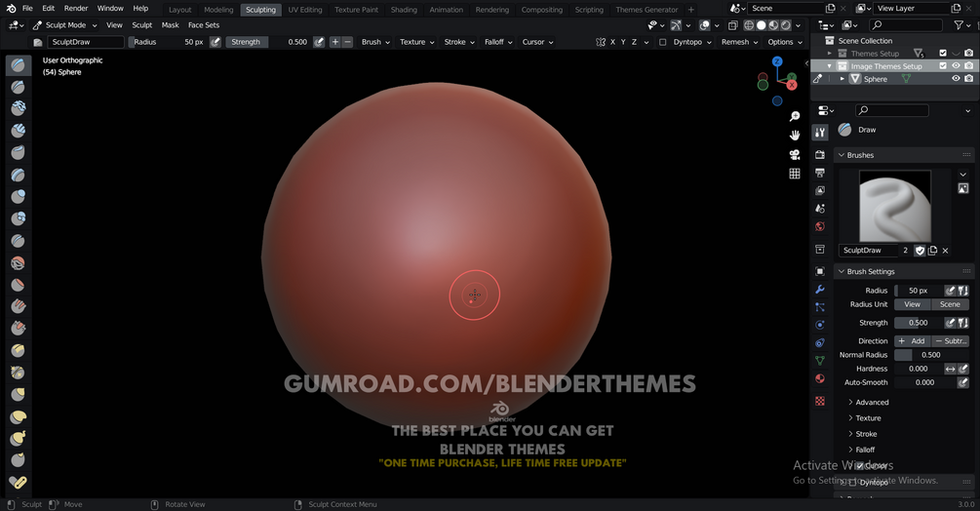
Task: Click the Normal Radius slider
Action: tap(931, 355)
